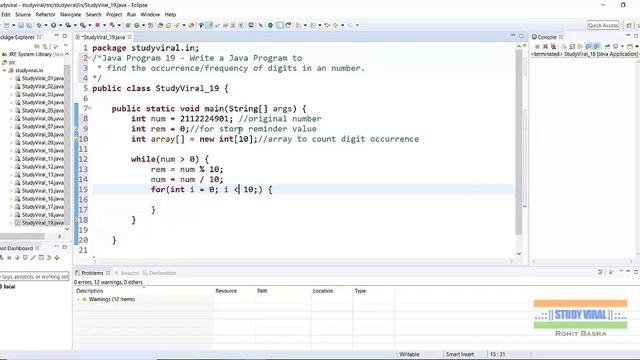Toggle Link with Editor in Package Explorer

coord(45,47)
